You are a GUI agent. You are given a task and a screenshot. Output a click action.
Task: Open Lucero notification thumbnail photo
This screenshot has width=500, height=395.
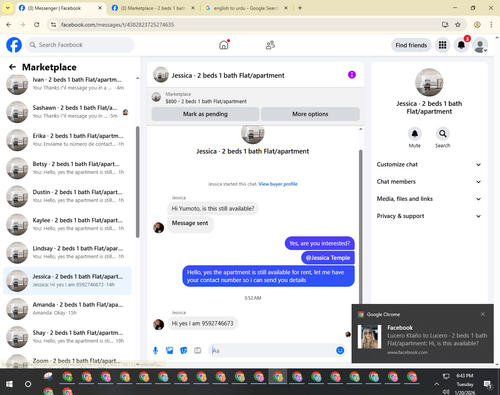tap(369, 337)
